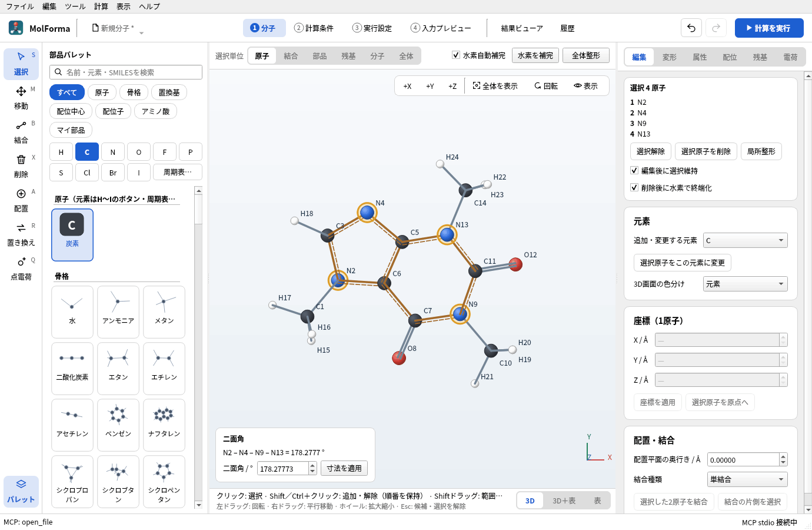This screenshot has width=812, height=530.
Task: Pick the 水 skeleton thumbnail
Action: pos(72,312)
